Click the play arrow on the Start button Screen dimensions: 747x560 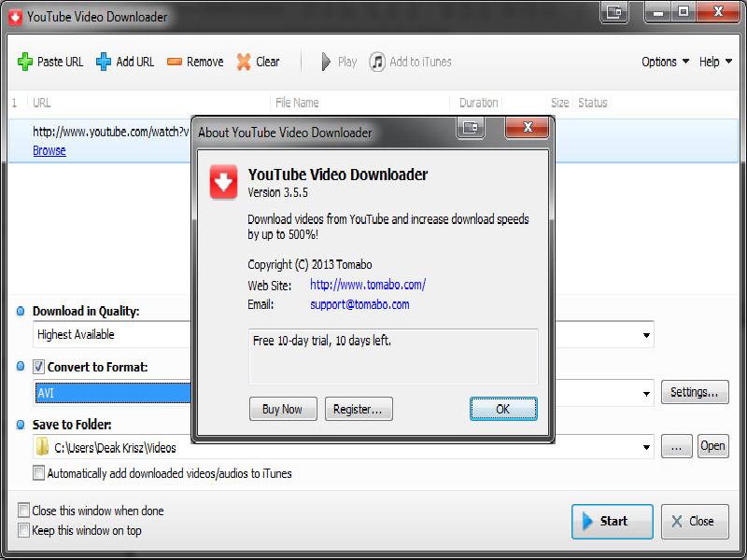pyautogui.click(x=587, y=521)
